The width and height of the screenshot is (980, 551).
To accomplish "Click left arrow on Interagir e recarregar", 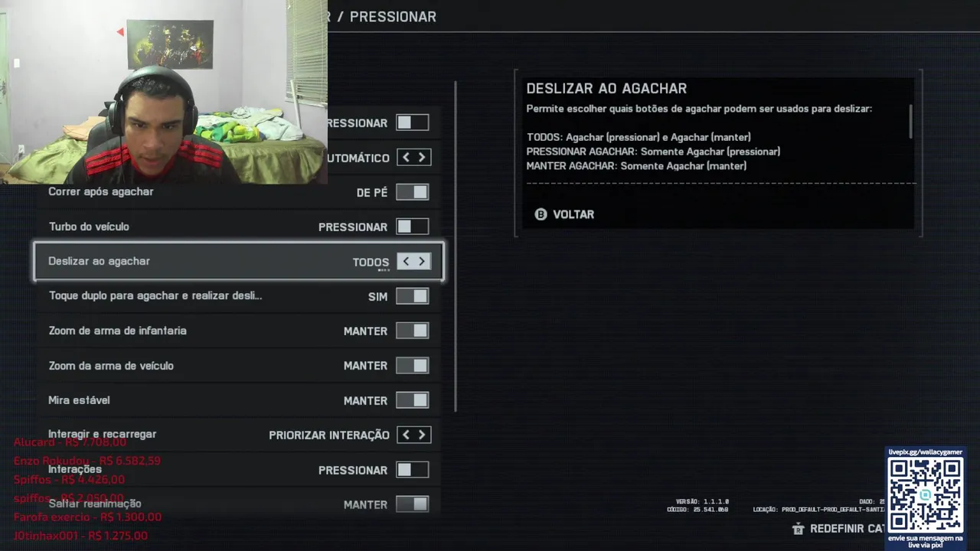I will (406, 435).
